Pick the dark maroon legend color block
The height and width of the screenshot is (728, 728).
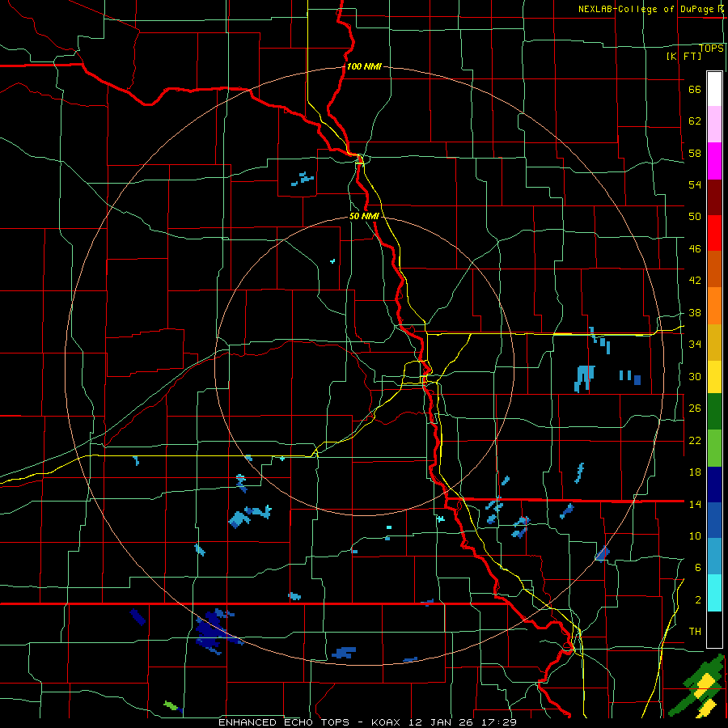click(714, 197)
